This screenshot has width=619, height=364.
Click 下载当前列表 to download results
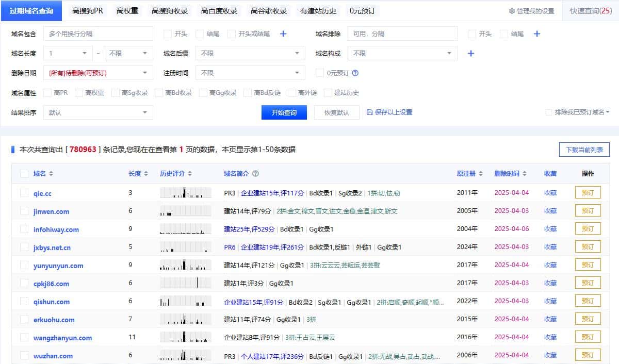click(583, 149)
